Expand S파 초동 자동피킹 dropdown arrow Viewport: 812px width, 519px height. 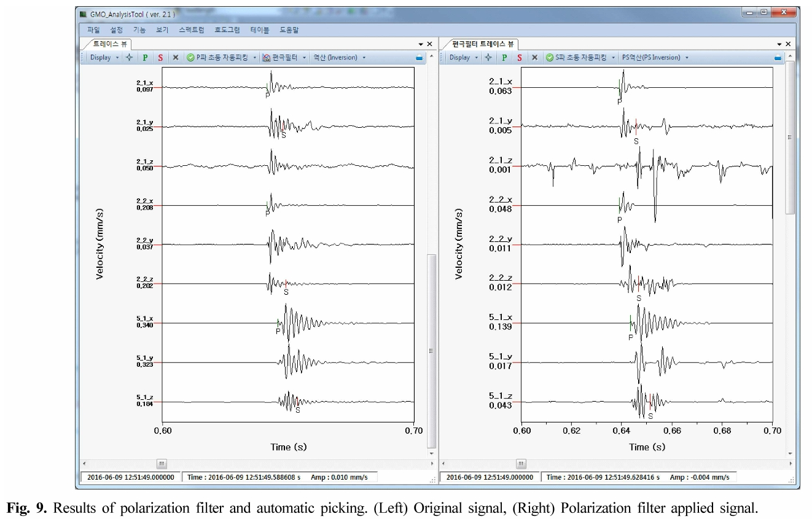(x=613, y=57)
